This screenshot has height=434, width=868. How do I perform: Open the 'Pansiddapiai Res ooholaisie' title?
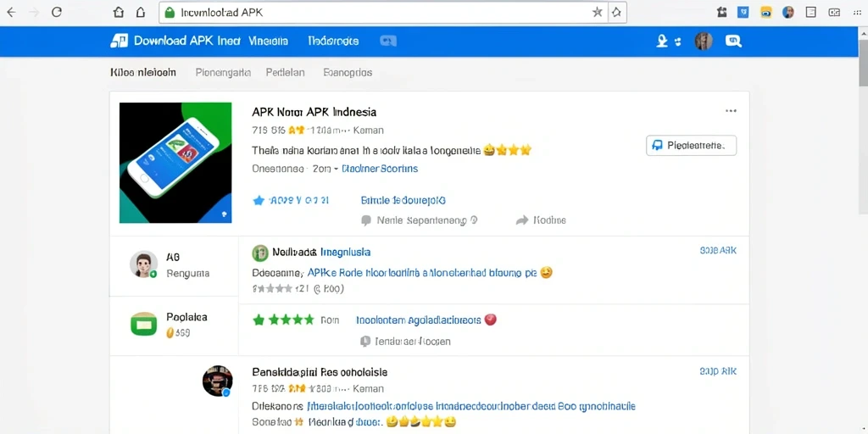click(320, 372)
